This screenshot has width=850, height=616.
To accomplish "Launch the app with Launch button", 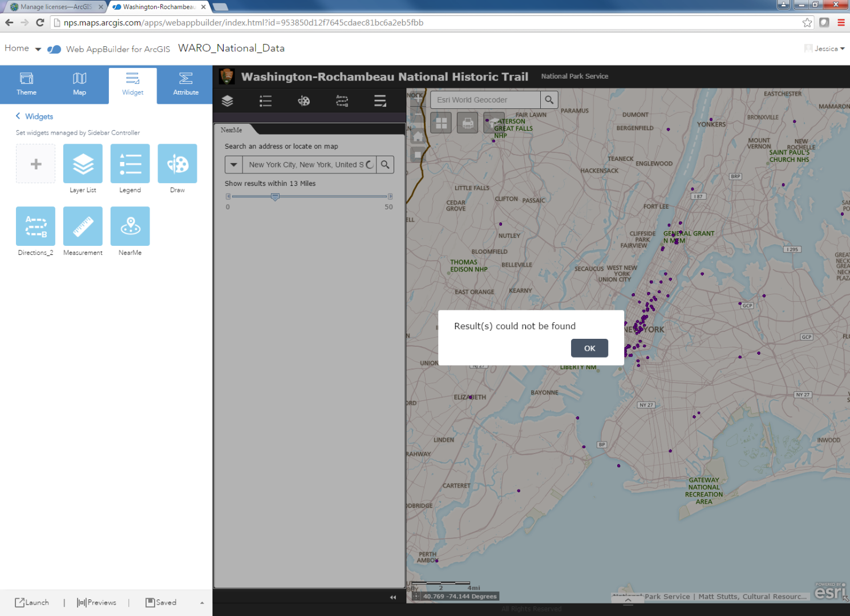I will click(32, 603).
